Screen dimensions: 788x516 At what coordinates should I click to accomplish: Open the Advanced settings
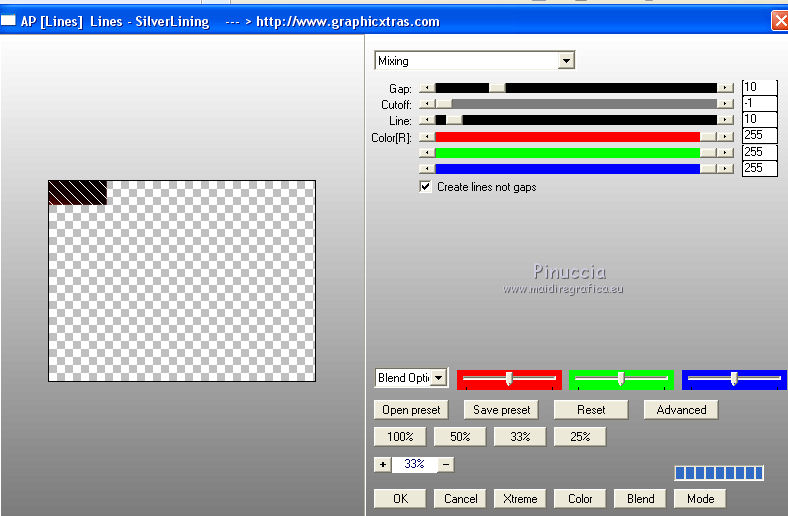click(681, 410)
